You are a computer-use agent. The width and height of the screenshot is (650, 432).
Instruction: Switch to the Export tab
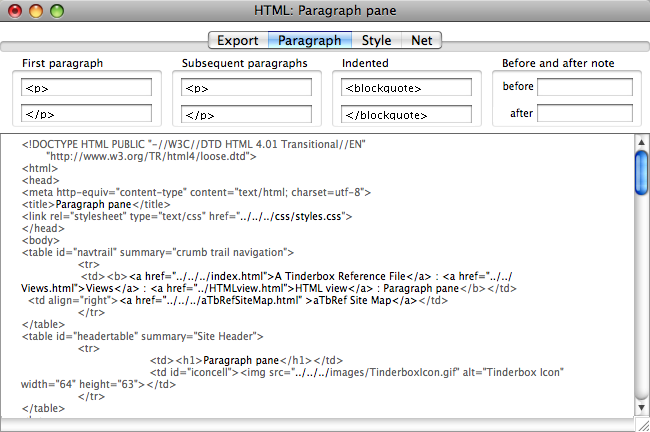238,40
